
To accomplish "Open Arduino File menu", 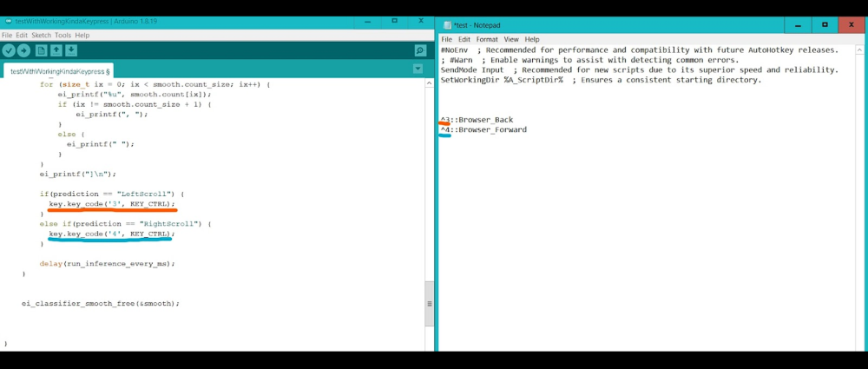I will [7, 36].
